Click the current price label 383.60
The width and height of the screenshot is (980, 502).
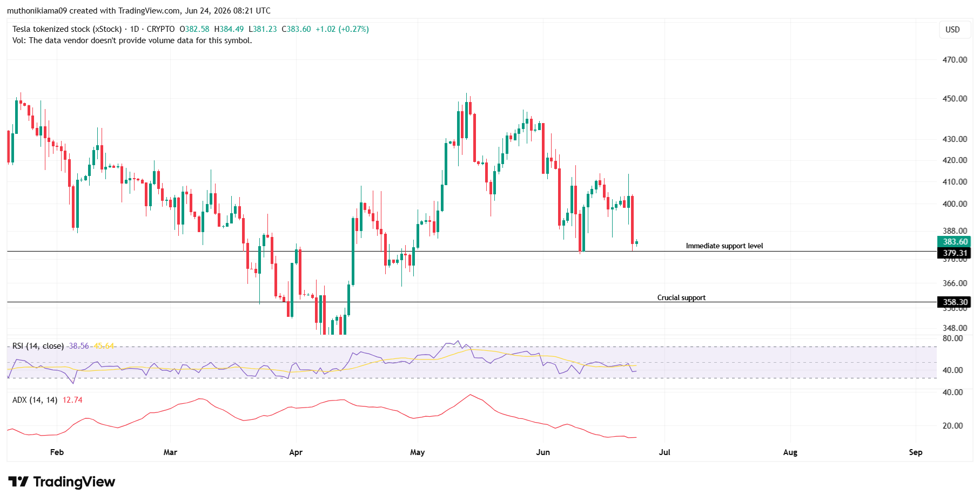coord(955,242)
